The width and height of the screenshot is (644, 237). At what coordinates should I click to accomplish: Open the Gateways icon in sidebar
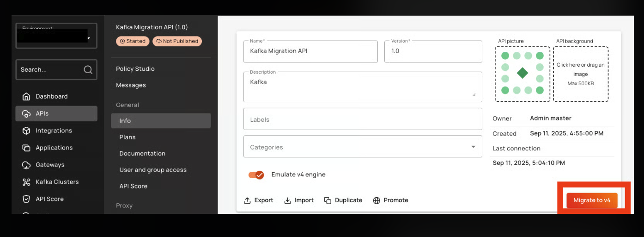click(26, 165)
